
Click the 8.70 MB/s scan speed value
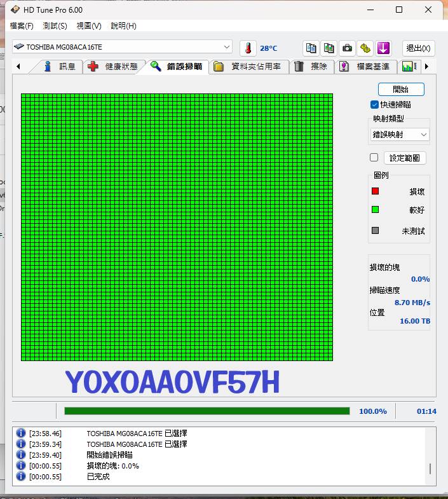(x=412, y=303)
